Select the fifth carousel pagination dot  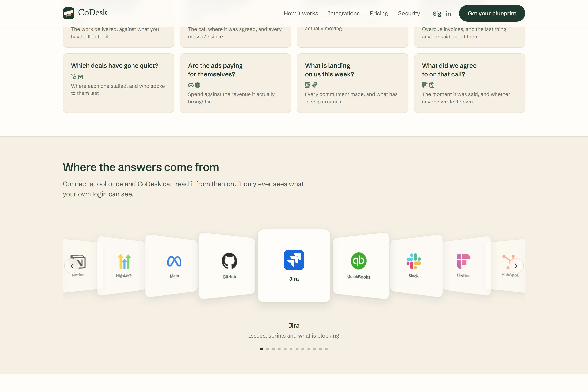tap(285, 349)
